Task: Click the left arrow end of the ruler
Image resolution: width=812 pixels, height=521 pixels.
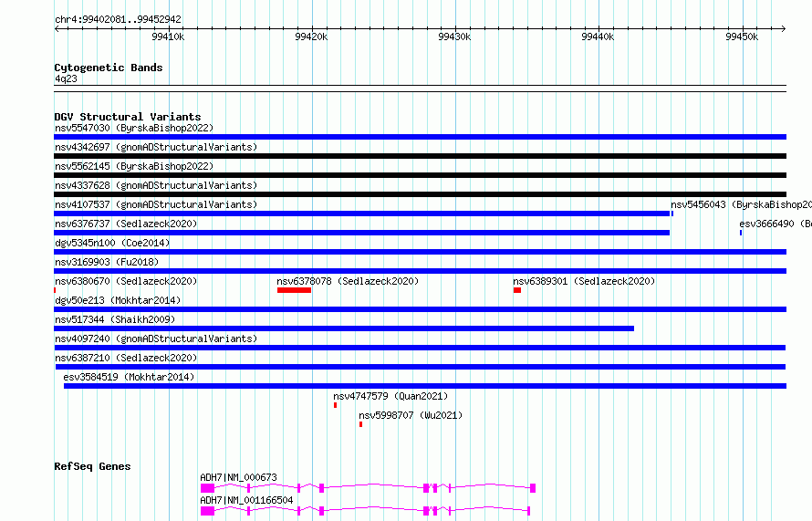Action: pyautogui.click(x=57, y=28)
